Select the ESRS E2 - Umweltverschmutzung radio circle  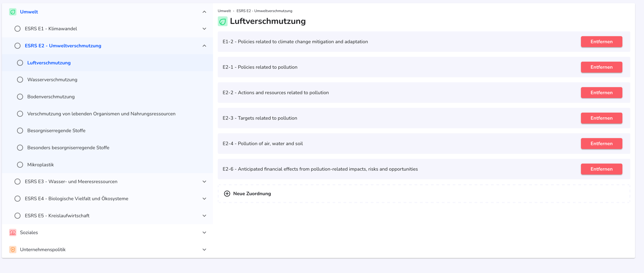click(17, 46)
